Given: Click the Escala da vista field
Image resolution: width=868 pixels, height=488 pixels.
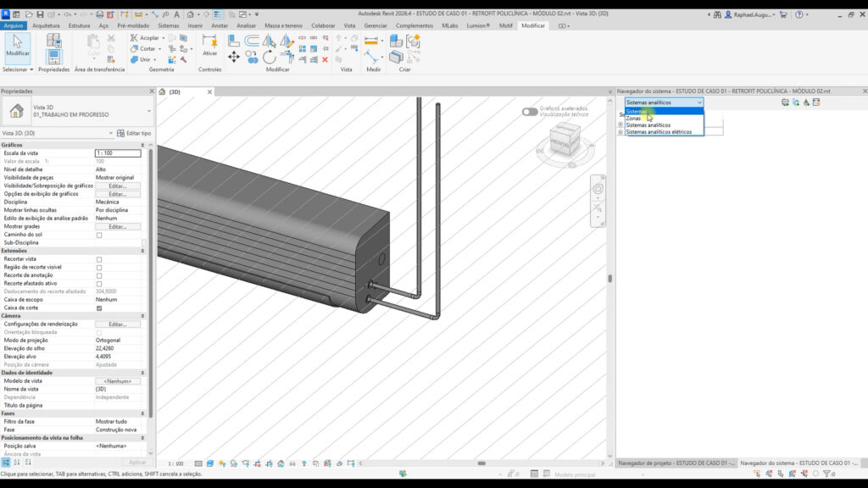Looking at the screenshot, I should 117,153.
